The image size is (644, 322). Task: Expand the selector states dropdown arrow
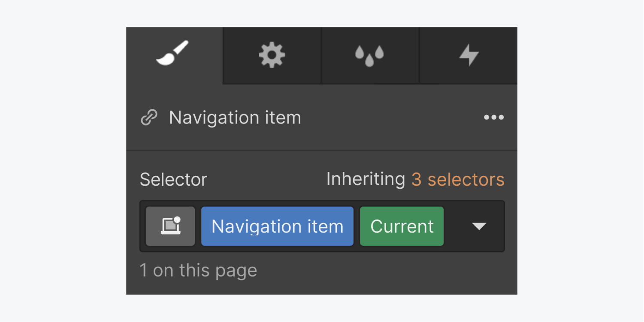(479, 226)
